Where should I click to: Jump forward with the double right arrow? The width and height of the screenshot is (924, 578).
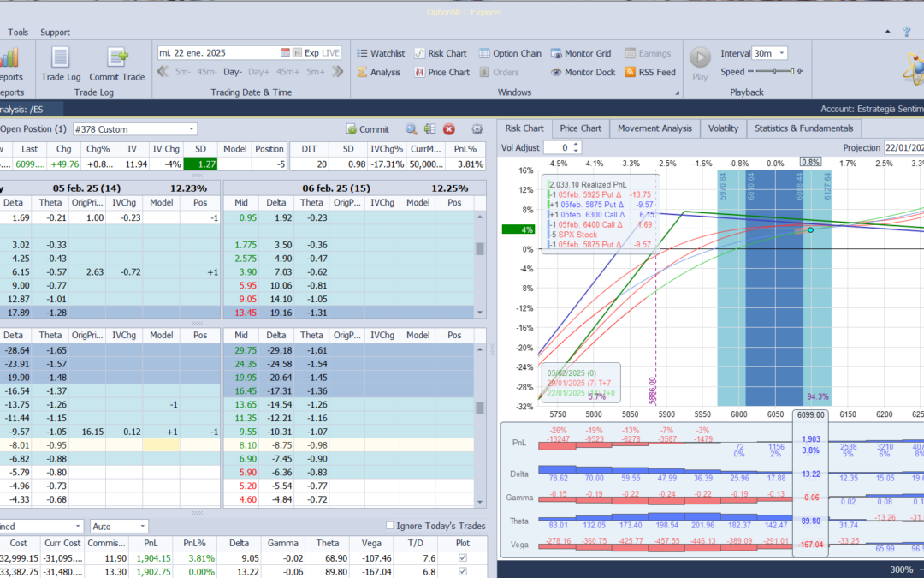coord(338,72)
